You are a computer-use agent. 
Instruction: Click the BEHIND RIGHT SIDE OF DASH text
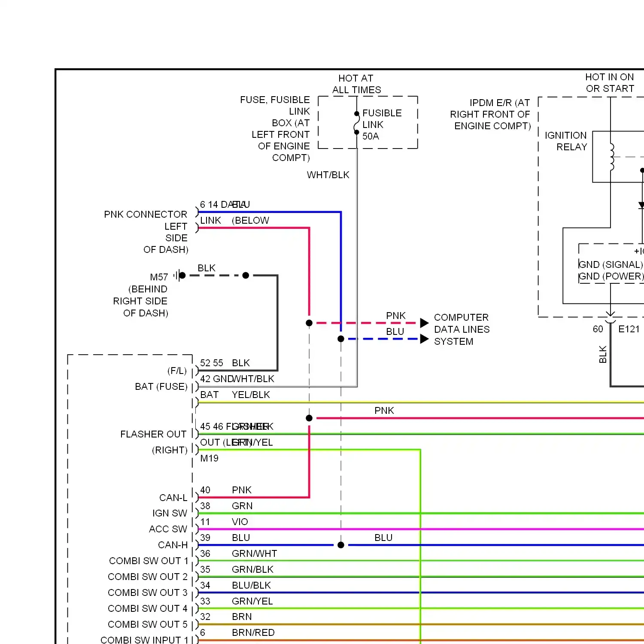coord(140,301)
